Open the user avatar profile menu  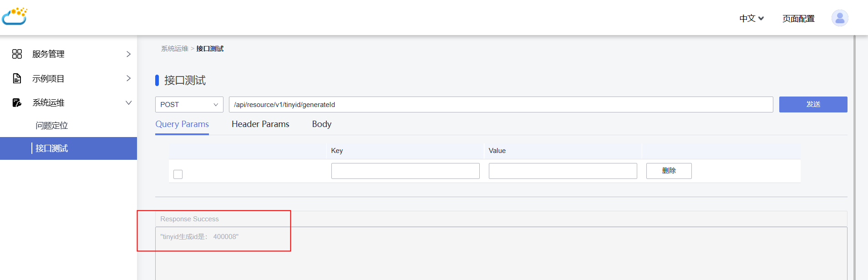coord(839,18)
